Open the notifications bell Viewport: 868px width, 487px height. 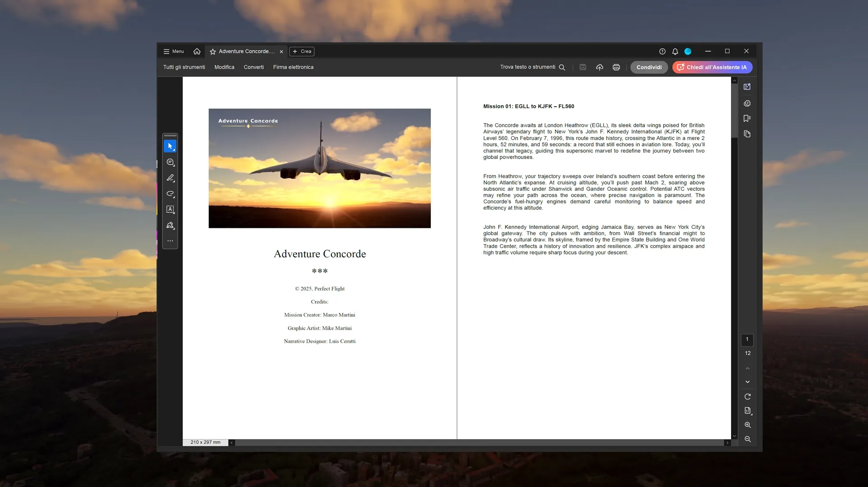pyautogui.click(x=675, y=52)
